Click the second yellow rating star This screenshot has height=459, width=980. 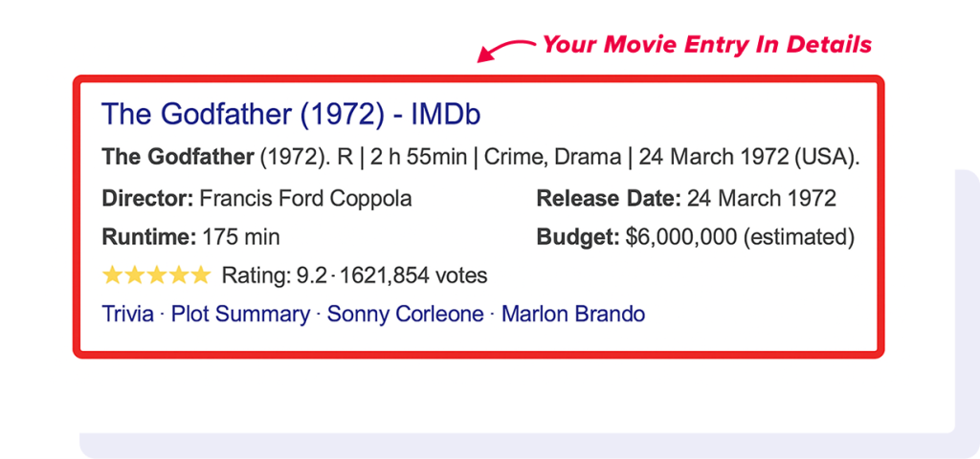pos(135,275)
